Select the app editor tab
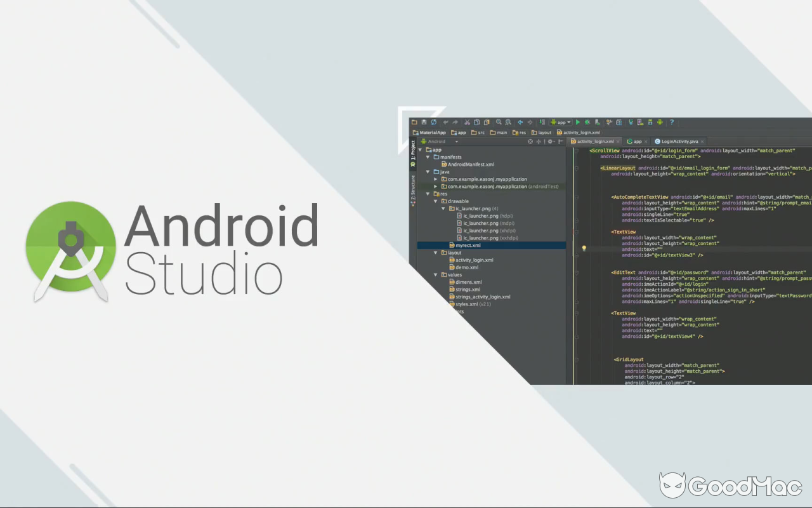This screenshot has height=508, width=812. [x=636, y=141]
